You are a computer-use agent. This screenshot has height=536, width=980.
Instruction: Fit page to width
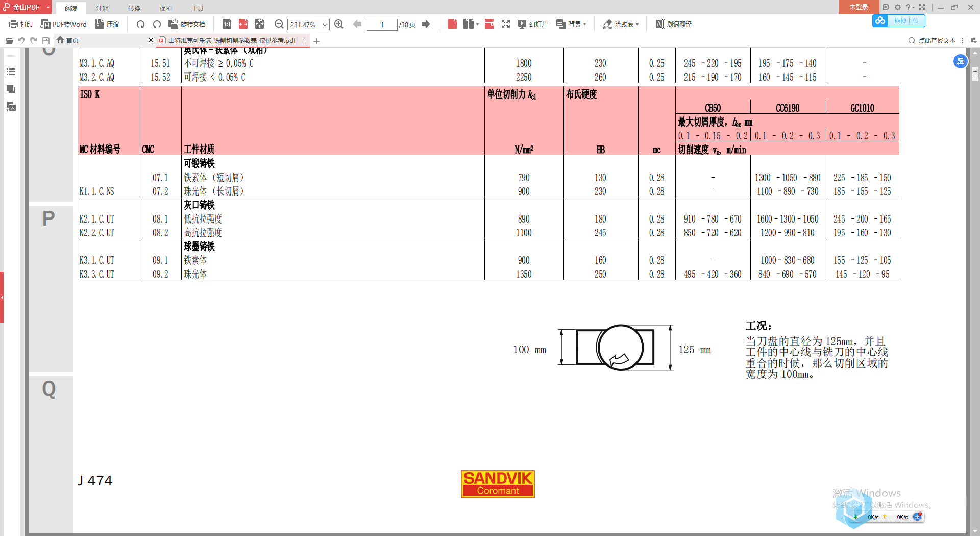point(243,24)
